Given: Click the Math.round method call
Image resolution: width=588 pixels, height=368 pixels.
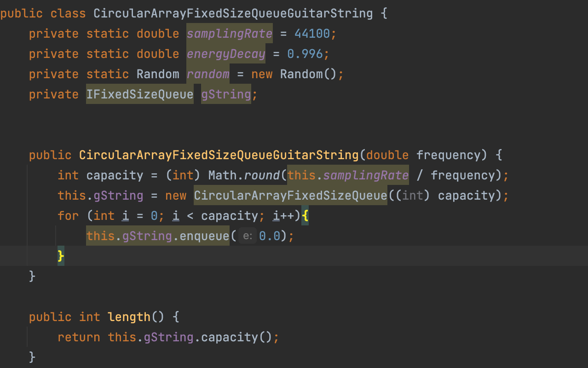Looking at the screenshot, I should tap(244, 175).
